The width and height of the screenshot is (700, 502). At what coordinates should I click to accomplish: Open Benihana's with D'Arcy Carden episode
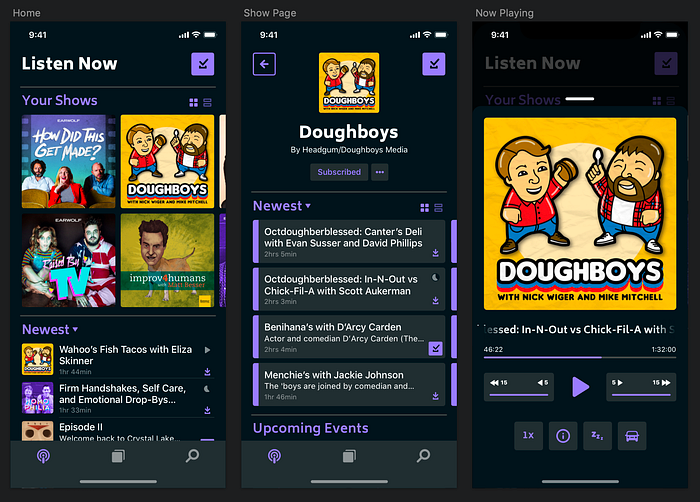(x=349, y=337)
